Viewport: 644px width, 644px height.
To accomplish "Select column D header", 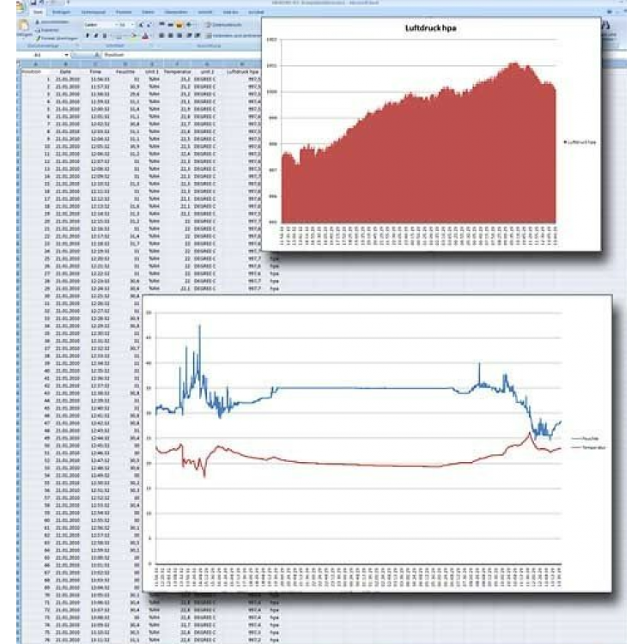I will coord(125,64).
